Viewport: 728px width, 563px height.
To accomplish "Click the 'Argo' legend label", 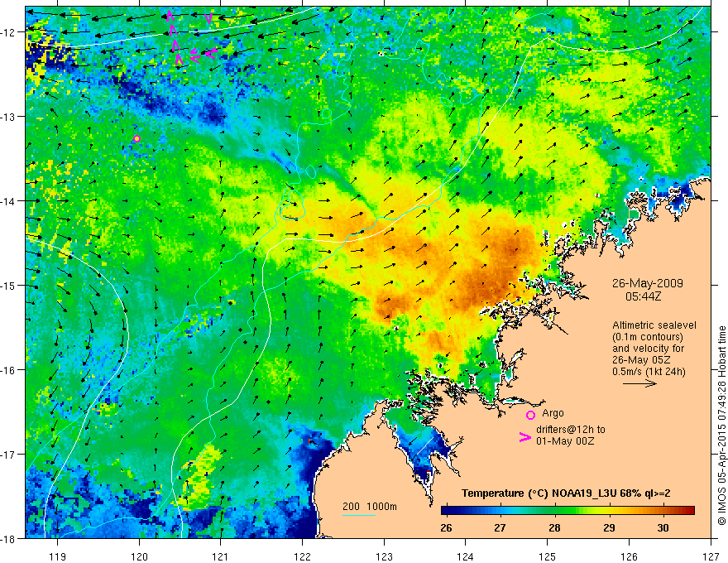I will pyautogui.click(x=553, y=412).
